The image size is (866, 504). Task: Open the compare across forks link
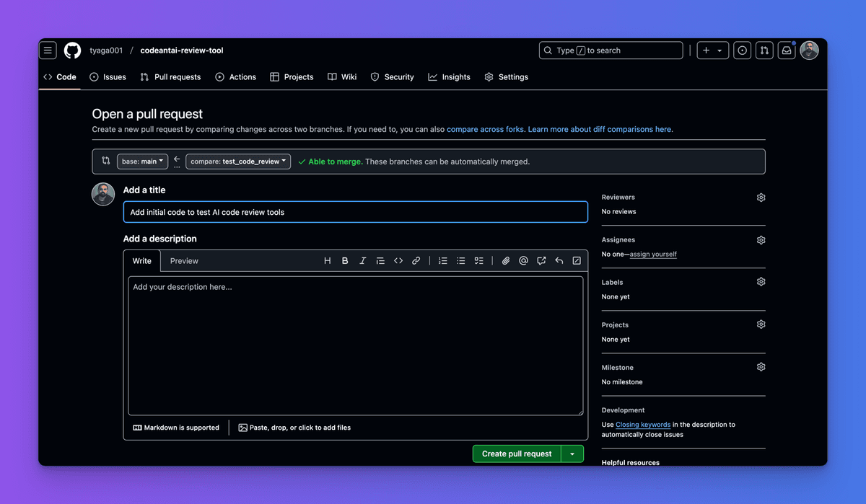485,129
